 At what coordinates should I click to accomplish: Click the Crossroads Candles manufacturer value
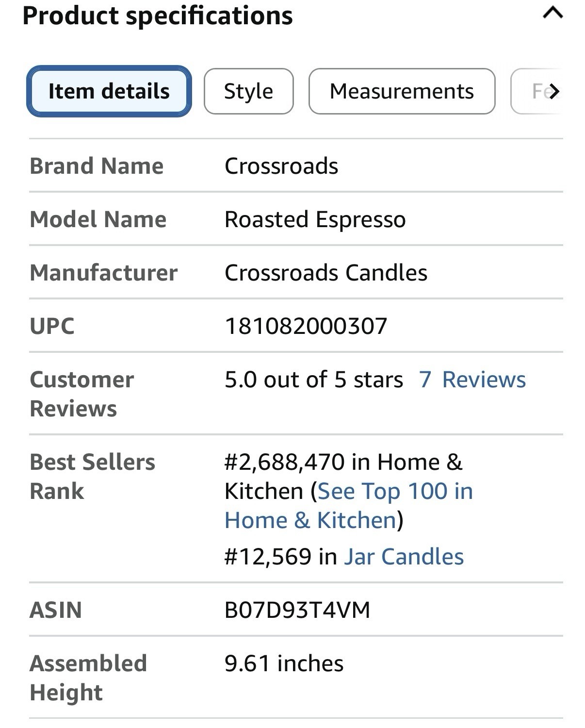[x=326, y=273]
